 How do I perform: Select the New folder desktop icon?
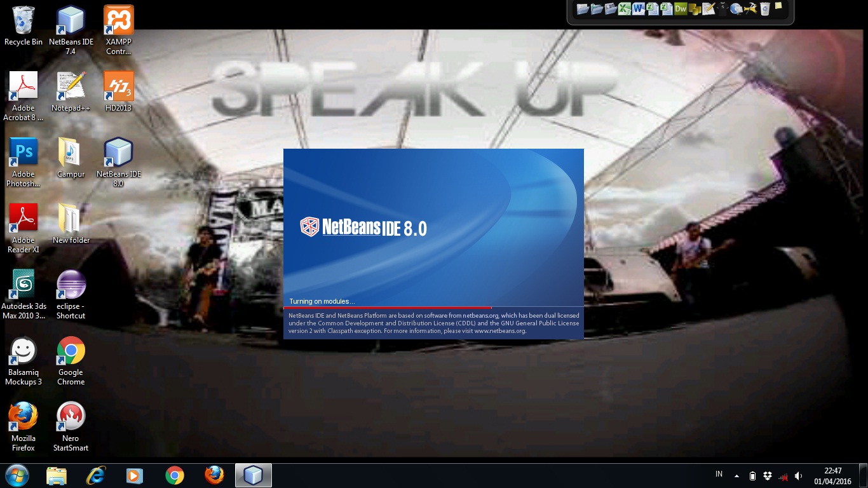pos(71,224)
